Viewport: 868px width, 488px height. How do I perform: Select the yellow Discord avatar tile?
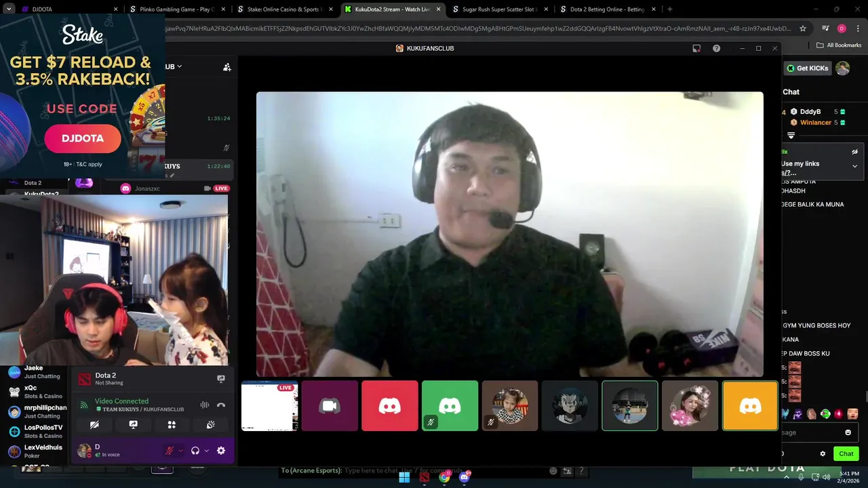click(x=750, y=405)
